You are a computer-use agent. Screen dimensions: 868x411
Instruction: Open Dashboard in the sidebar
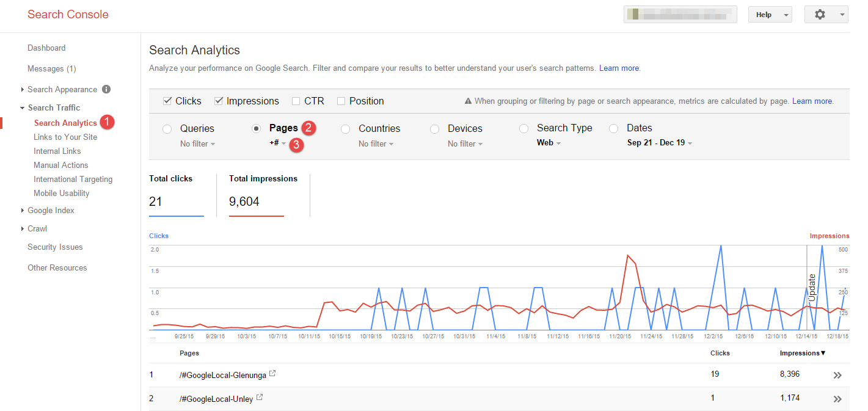tap(46, 48)
